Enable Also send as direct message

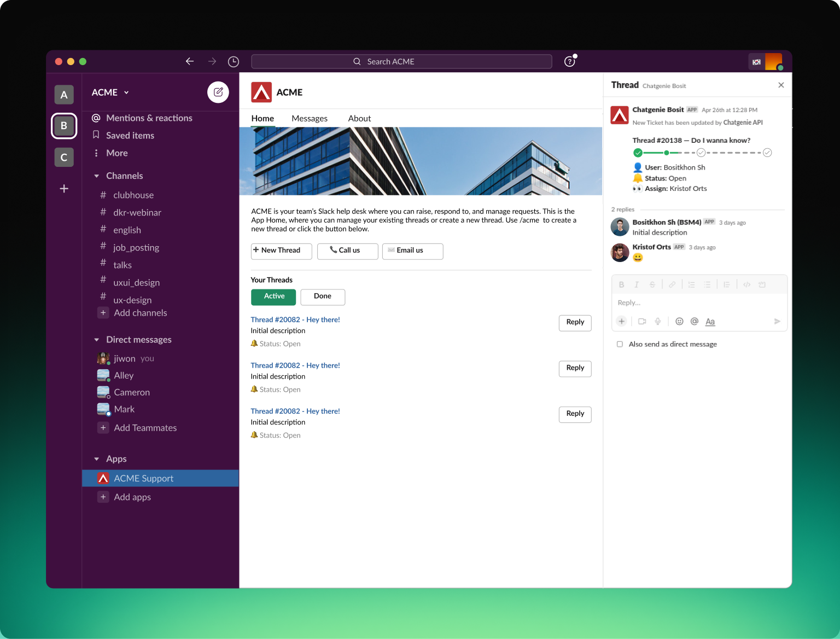pyautogui.click(x=619, y=344)
